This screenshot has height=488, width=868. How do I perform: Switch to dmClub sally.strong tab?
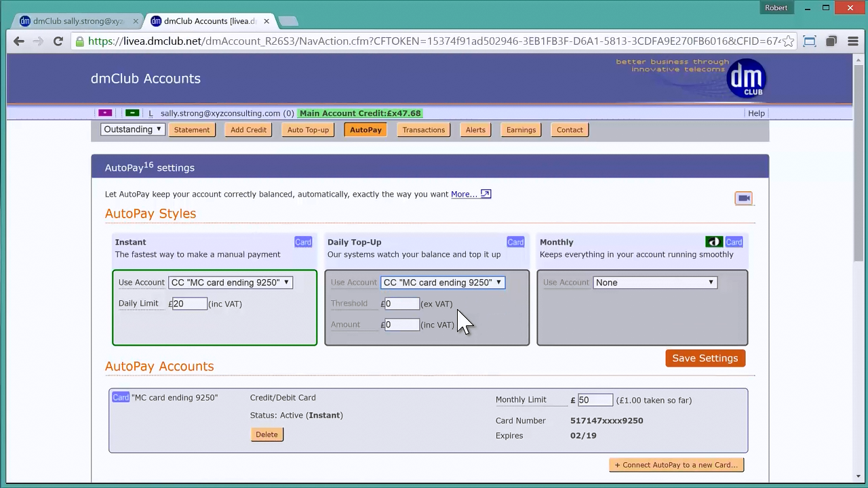pyautogui.click(x=78, y=21)
